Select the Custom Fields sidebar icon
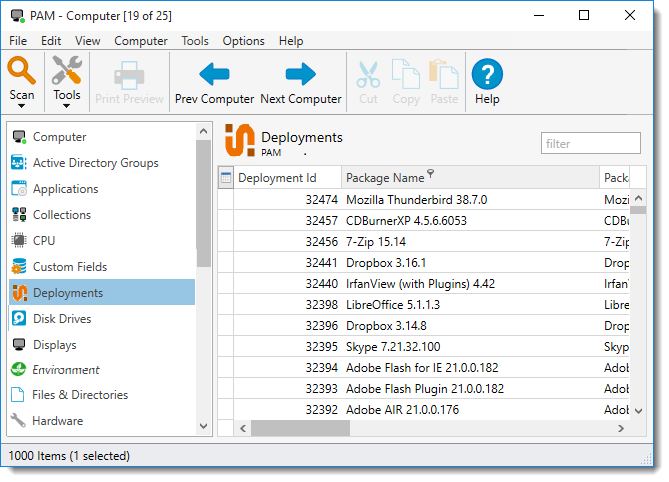Viewport: 669px width, 482px height. click(18, 267)
